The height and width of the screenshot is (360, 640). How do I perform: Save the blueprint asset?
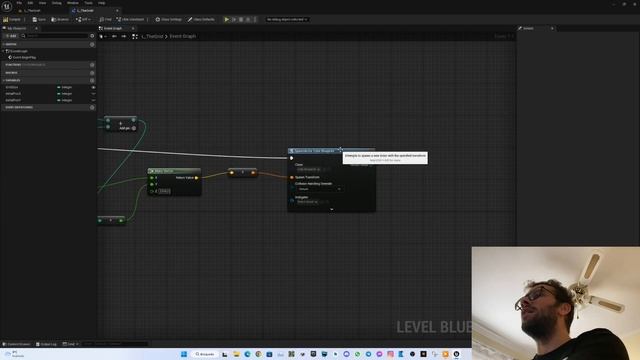coord(39,19)
